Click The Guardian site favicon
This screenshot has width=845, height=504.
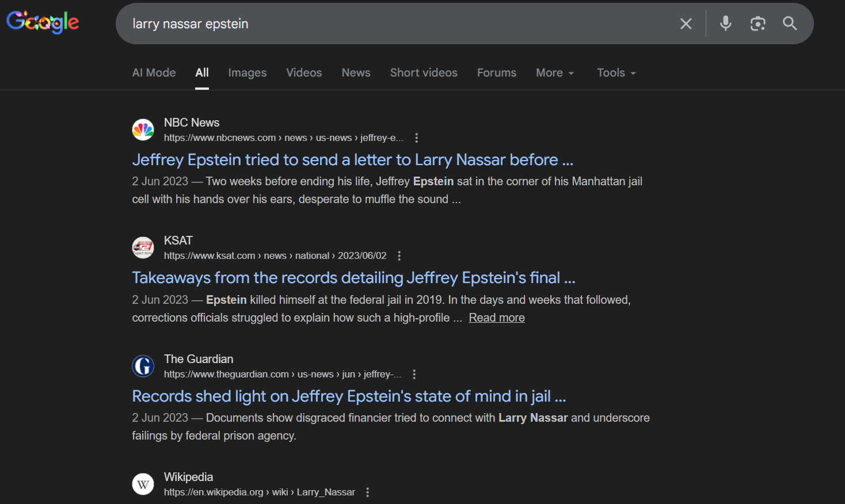click(x=143, y=366)
